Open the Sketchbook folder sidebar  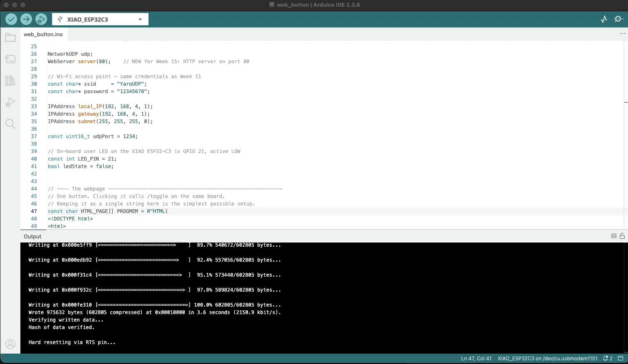pos(10,38)
